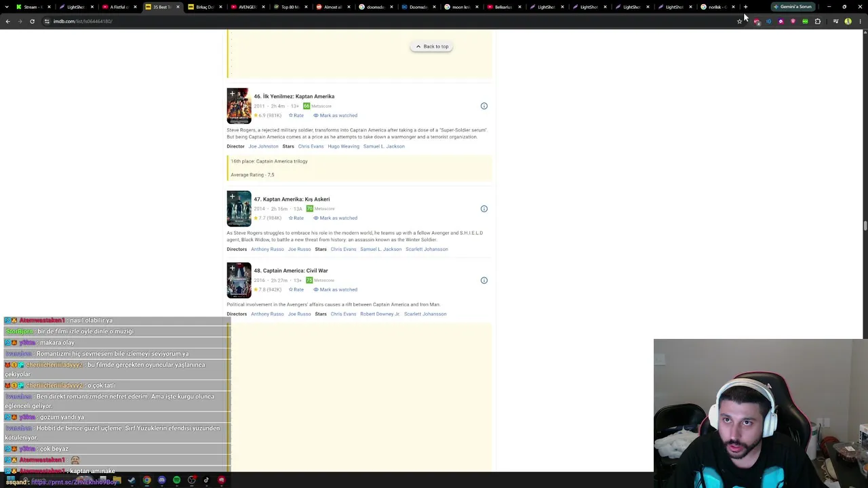
Task: Open Discord in the taskbar
Action: tap(161, 481)
